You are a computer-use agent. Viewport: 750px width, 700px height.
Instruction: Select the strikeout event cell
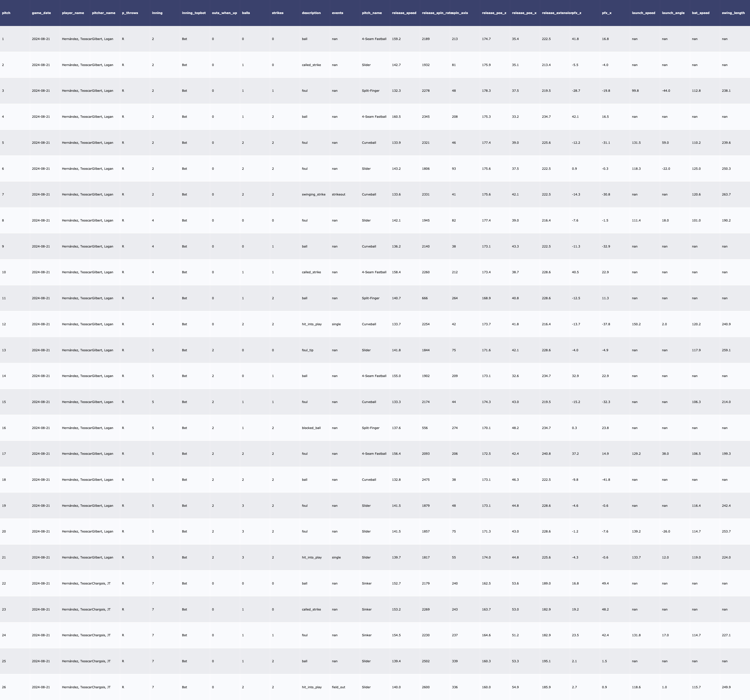coord(338,195)
